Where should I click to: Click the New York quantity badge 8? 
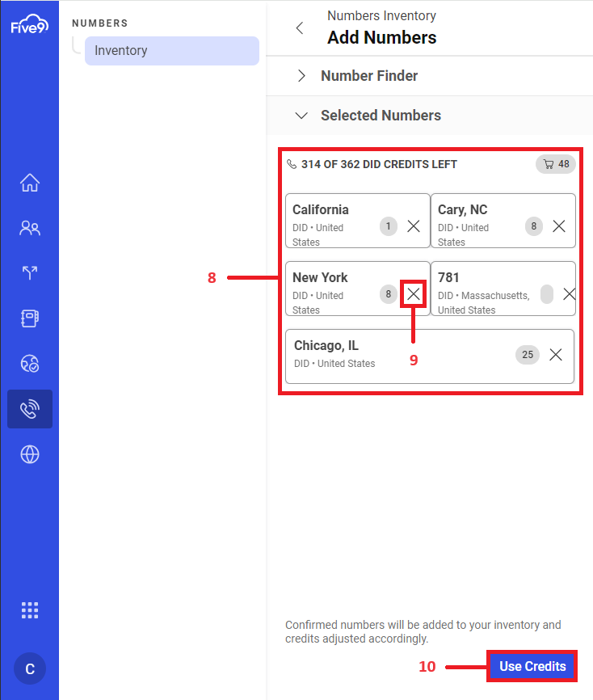pyautogui.click(x=388, y=294)
